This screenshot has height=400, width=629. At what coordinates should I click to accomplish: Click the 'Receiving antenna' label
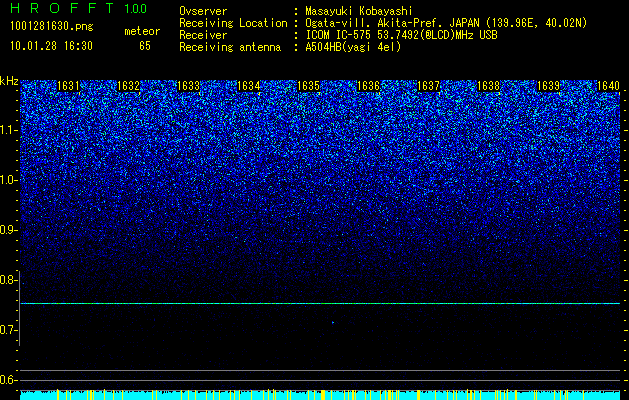pos(230,47)
